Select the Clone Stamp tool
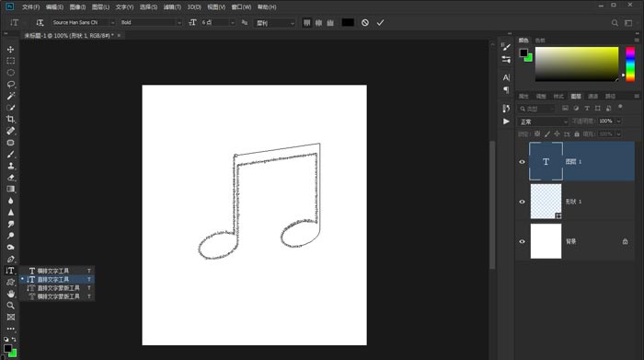Image resolution: width=644 pixels, height=360 pixels. (x=11, y=166)
